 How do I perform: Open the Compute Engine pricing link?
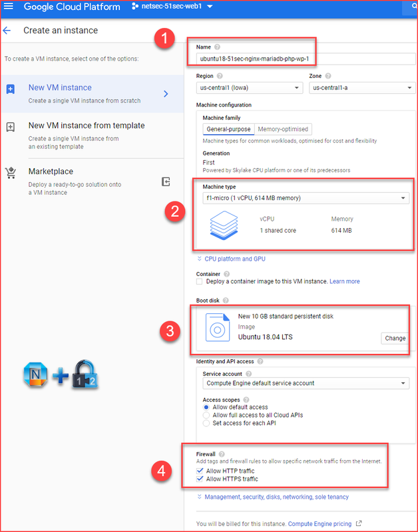(319, 523)
